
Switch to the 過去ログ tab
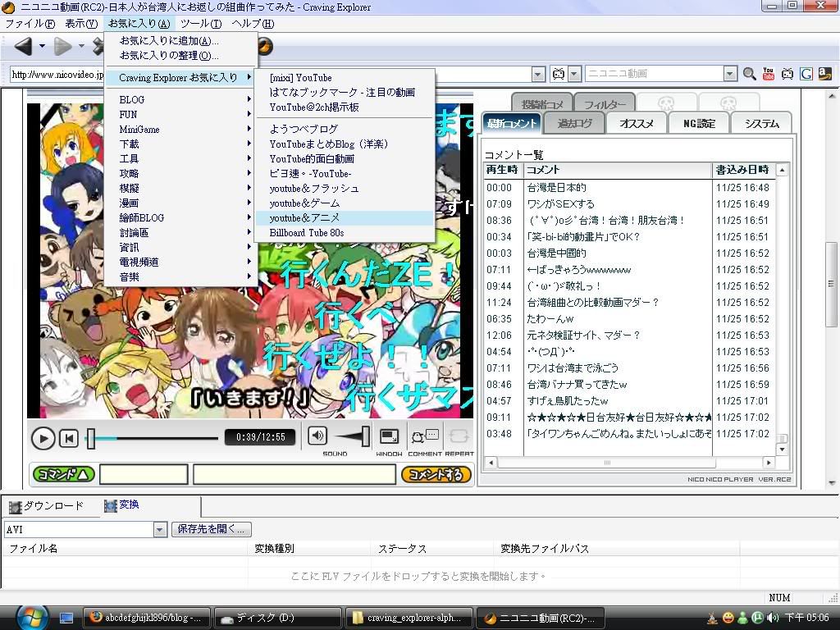click(x=574, y=123)
